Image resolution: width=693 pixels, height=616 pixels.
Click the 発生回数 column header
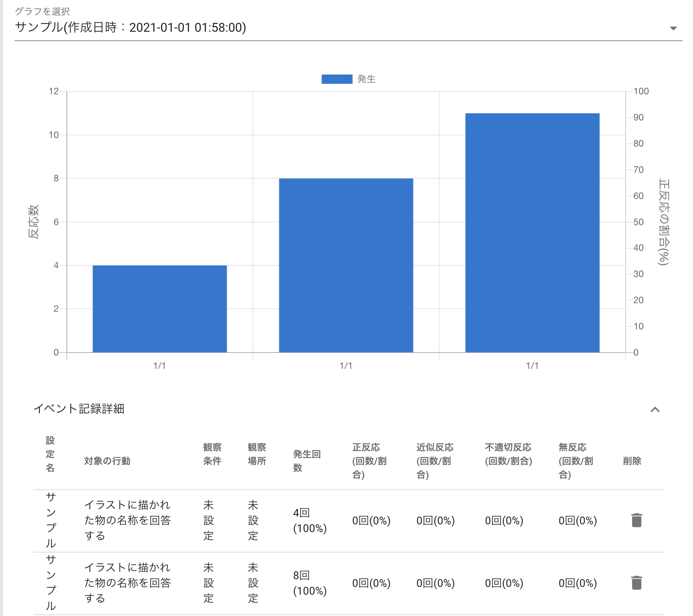[307, 461]
